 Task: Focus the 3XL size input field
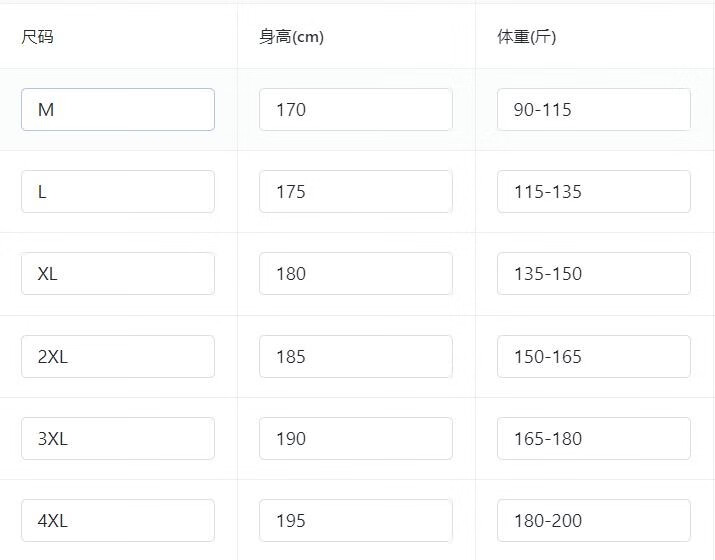[118, 439]
